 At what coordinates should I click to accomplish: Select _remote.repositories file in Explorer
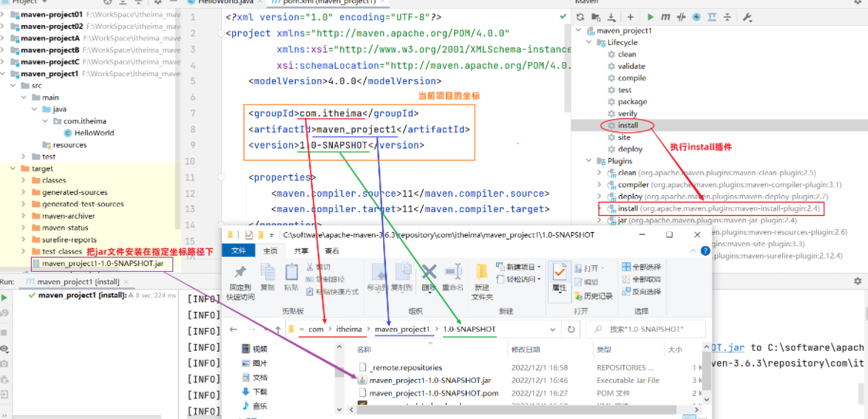[x=406, y=367]
